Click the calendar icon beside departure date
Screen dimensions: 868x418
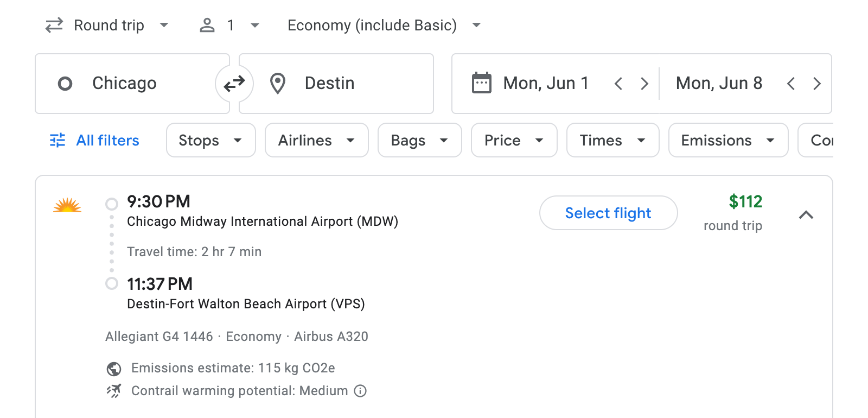[482, 83]
